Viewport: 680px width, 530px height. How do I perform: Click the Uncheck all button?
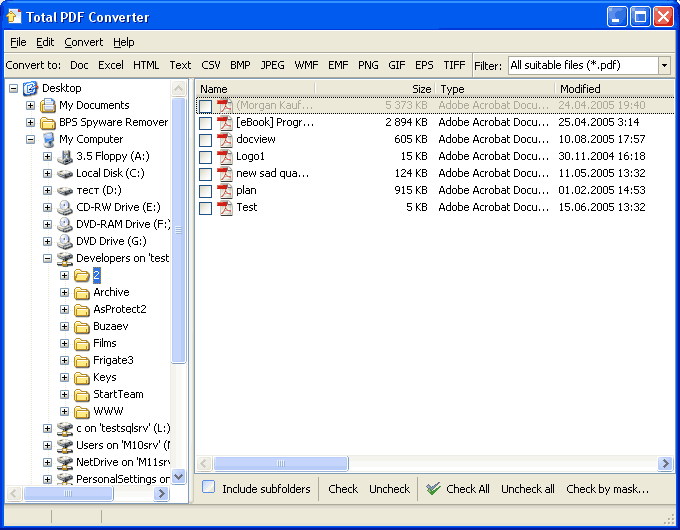[x=527, y=489]
